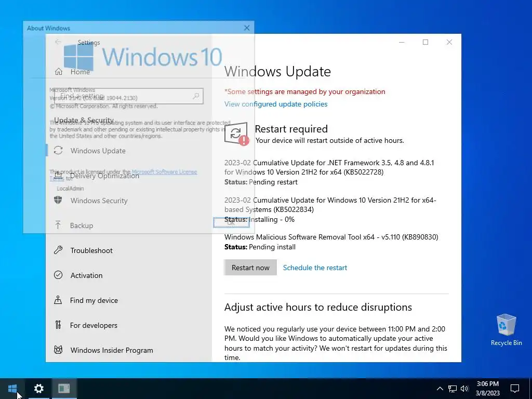Click the back arrow in Settings
This screenshot has width=532, height=399.
pyautogui.click(x=58, y=42)
